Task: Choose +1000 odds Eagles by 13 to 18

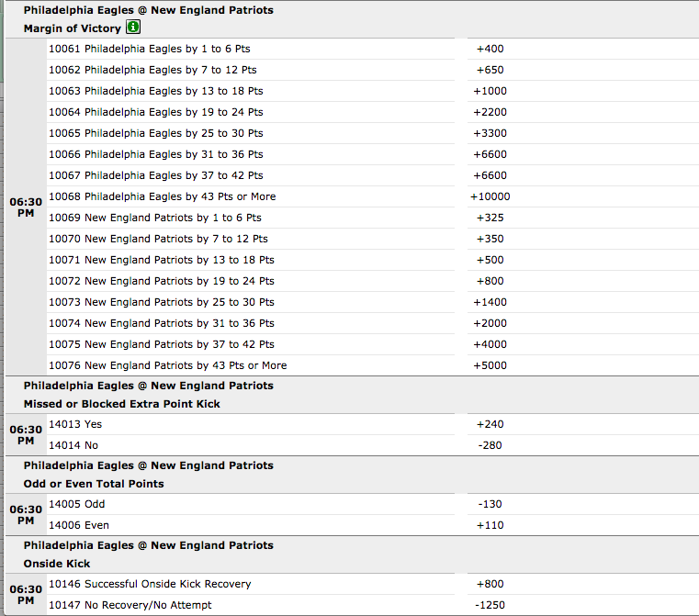Action: (x=490, y=91)
